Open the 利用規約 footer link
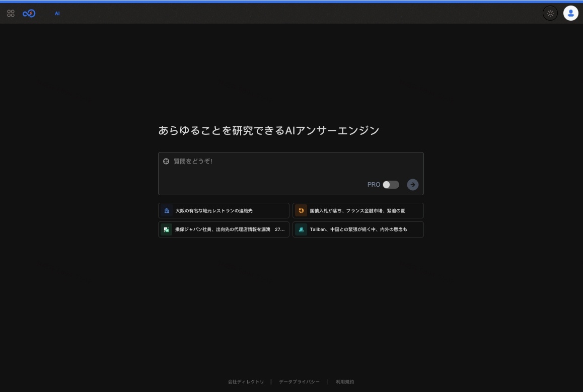583x392 pixels. click(345, 382)
